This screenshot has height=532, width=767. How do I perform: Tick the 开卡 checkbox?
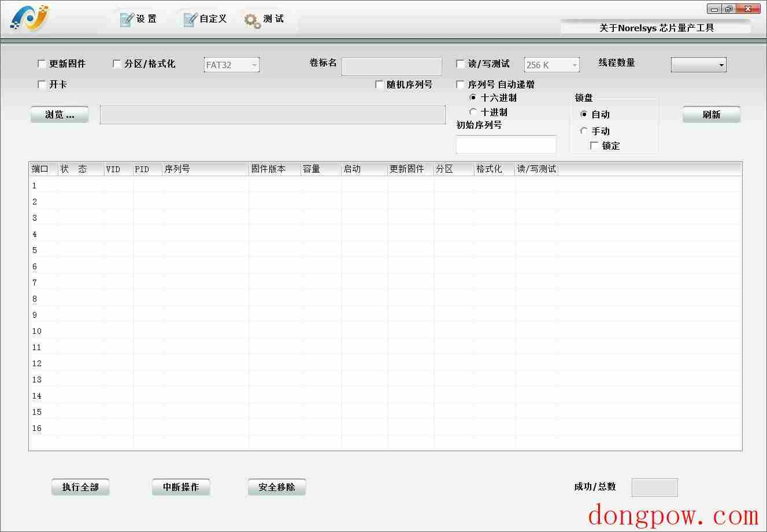(42, 85)
